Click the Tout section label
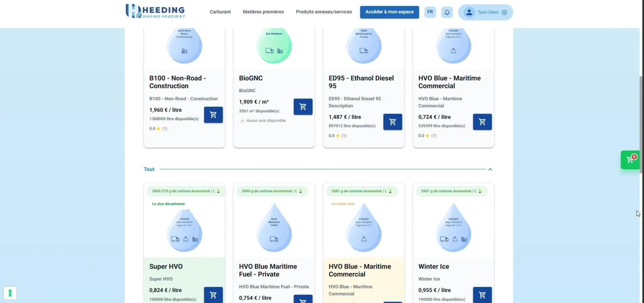The height and width of the screenshot is (303, 644). pyautogui.click(x=149, y=169)
